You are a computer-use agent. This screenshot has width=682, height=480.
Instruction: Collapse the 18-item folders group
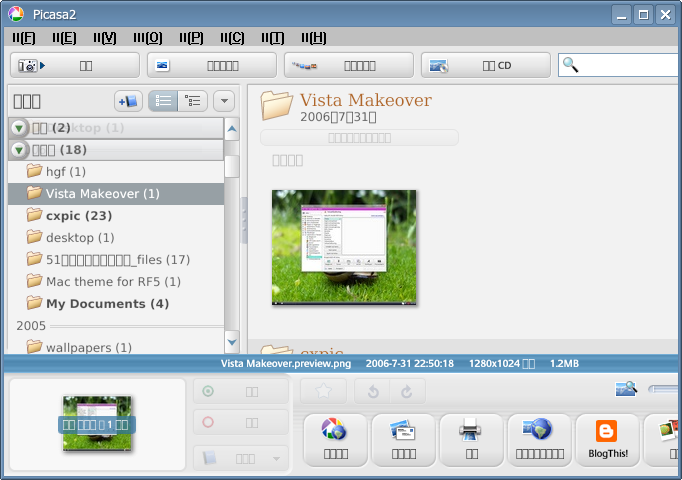click(20, 150)
